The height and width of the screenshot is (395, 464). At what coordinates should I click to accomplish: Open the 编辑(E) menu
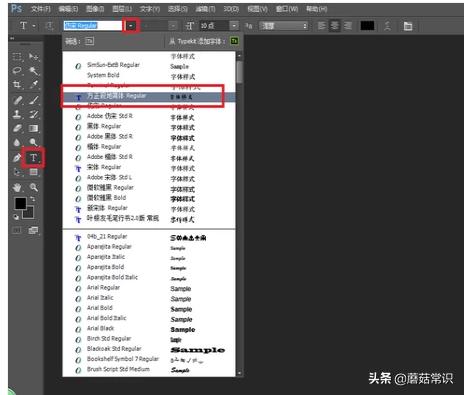coord(68,9)
